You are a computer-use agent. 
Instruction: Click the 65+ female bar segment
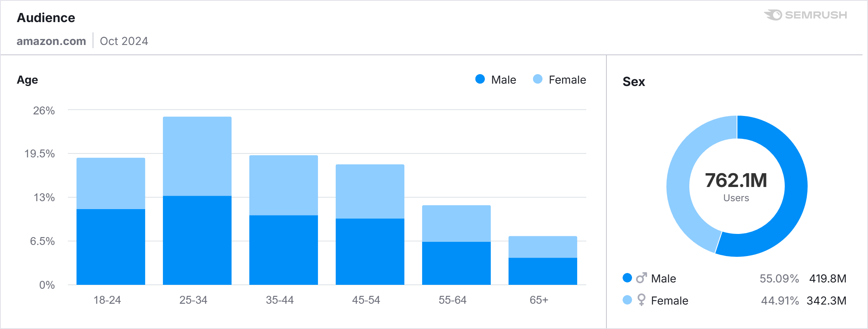coord(543,247)
